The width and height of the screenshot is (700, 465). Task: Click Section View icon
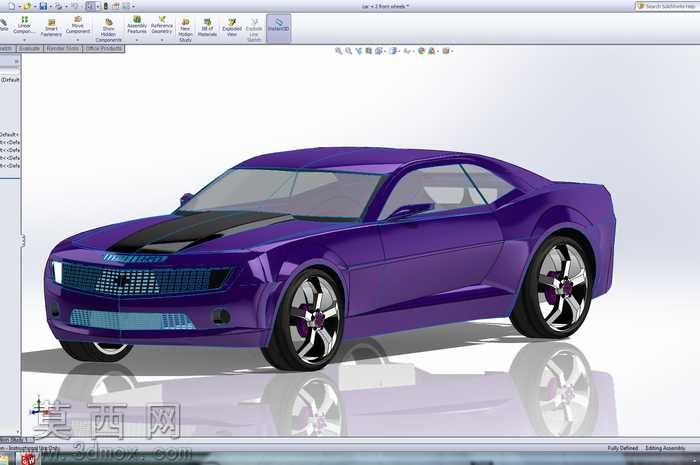[369, 51]
